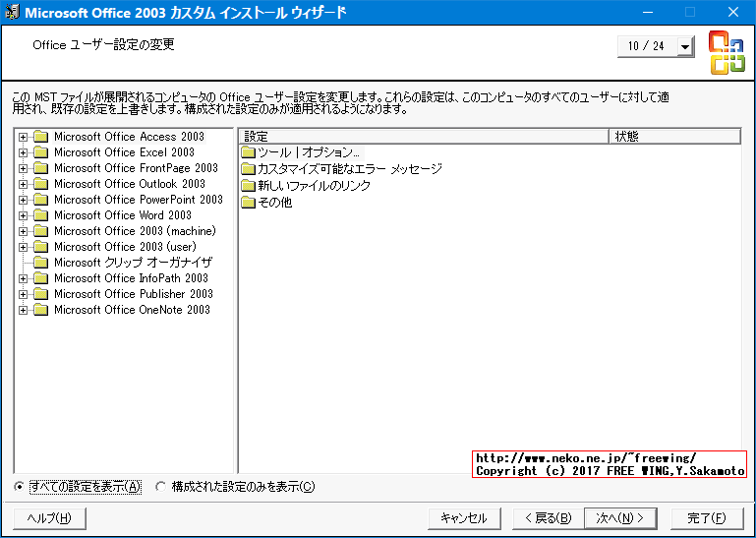
Task: Open the 10 / 24 page dropdown
Action: pos(684,47)
